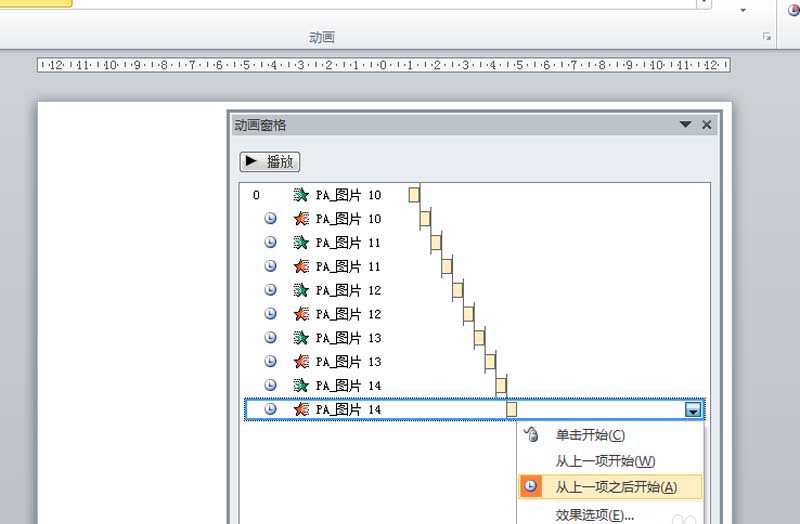The width and height of the screenshot is (800, 524).
Task: Click the highlighted clock icon beside 从上一项之后开始
Action: pyautogui.click(x=531, y=486)
